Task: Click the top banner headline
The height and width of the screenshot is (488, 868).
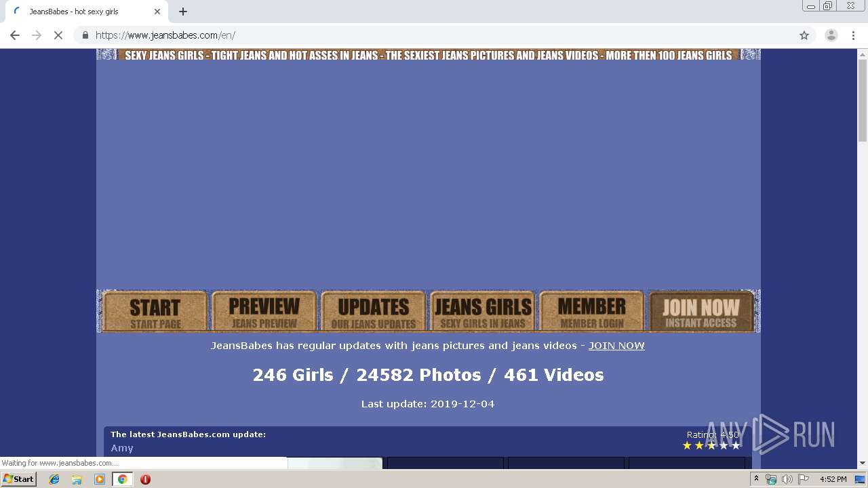Action: pyautogui.click(x=428, y=55)
